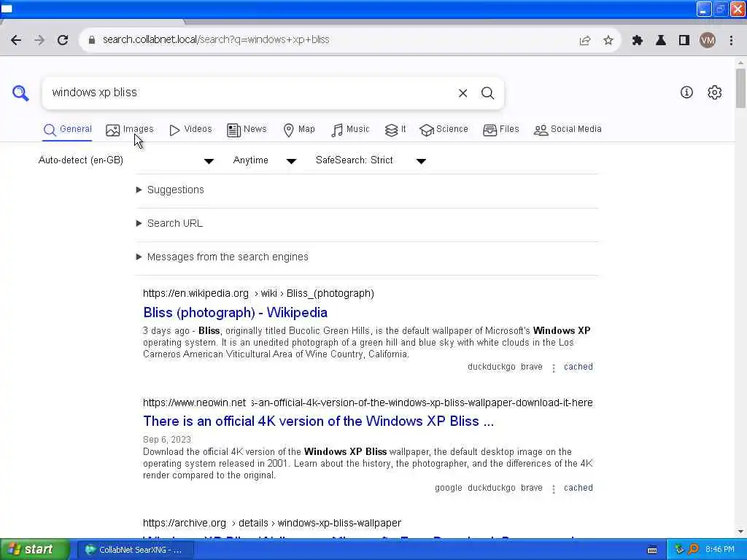The image size is (747, 560).
Task: Select CollabNet SearXNG taskbar button
Action: (136, 550)
